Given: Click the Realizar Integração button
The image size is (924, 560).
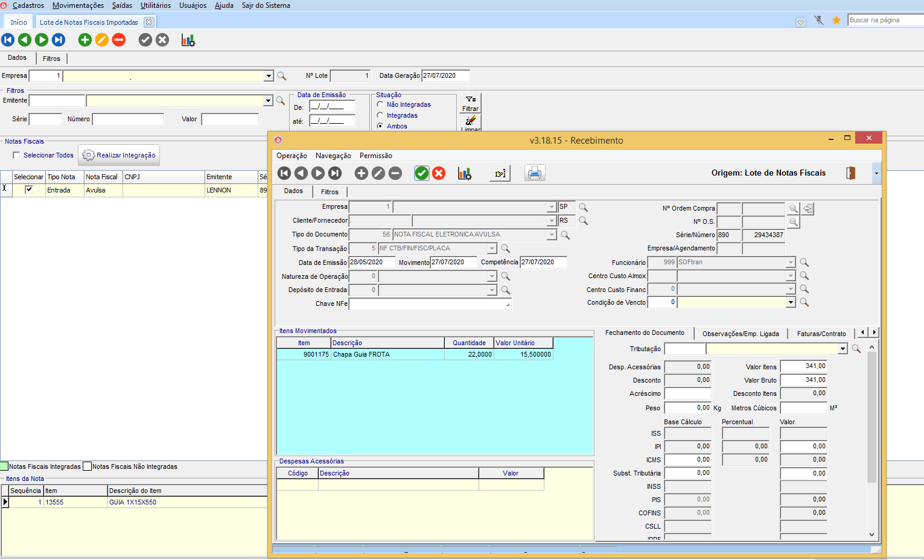Looking at the screenshot, I should coord(119,155).
